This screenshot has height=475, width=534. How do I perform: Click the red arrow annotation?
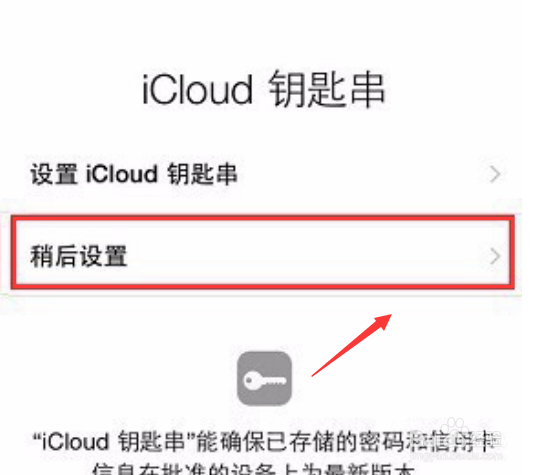(352, 345)
